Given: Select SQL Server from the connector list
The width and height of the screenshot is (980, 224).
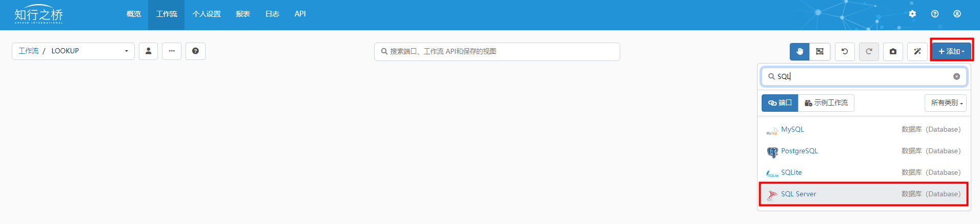Looking at the screenshot, I should pos(864,194).
